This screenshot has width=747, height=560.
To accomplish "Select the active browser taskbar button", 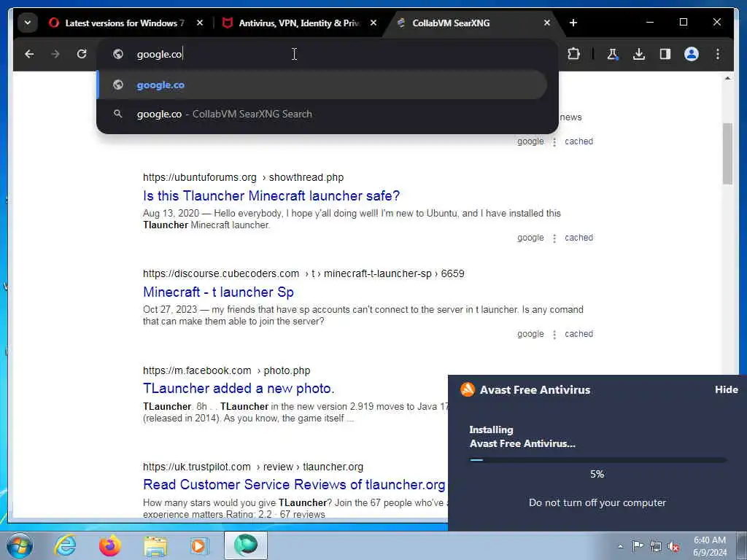I will pos(246,545).
